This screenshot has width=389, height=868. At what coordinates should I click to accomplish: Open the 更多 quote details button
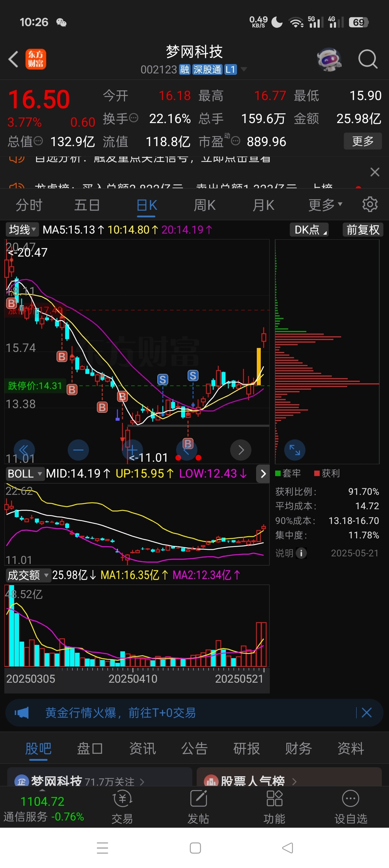[x=362, y=141]
